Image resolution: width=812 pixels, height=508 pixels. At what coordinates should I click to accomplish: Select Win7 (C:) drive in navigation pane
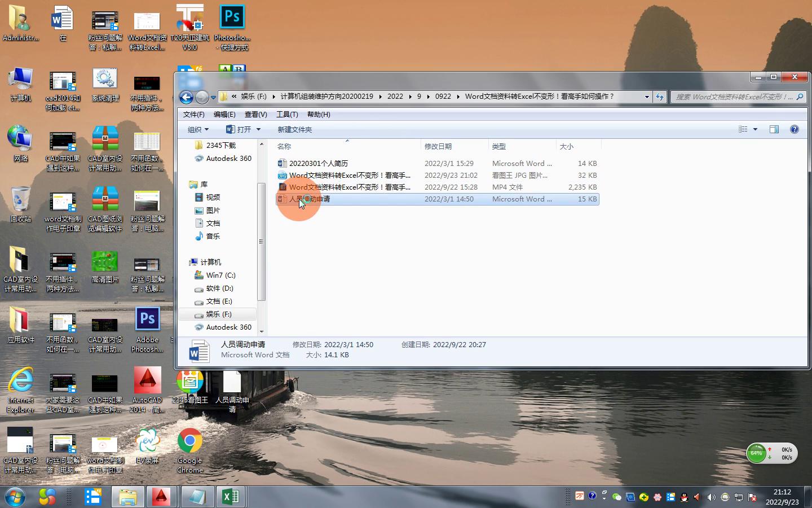pos(220,275)
